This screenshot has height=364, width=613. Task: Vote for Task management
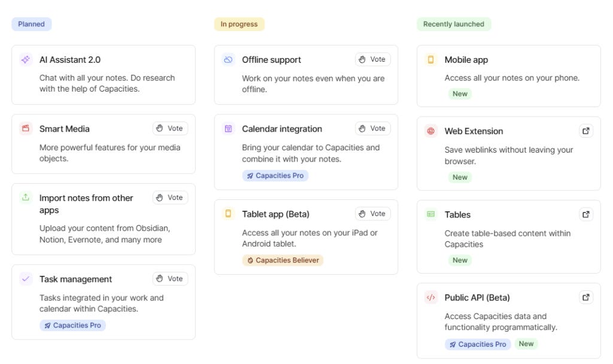[x=170, y=279]
